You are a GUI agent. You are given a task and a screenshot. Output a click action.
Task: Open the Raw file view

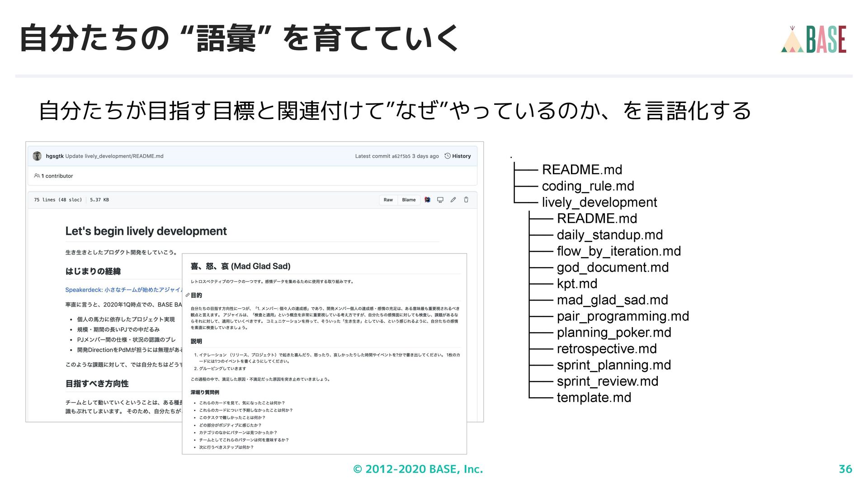point(388,200)
